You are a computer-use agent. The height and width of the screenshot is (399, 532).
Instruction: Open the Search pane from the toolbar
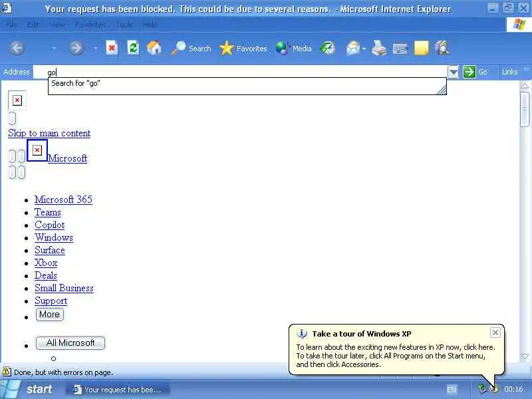click(x=191, y=49)
